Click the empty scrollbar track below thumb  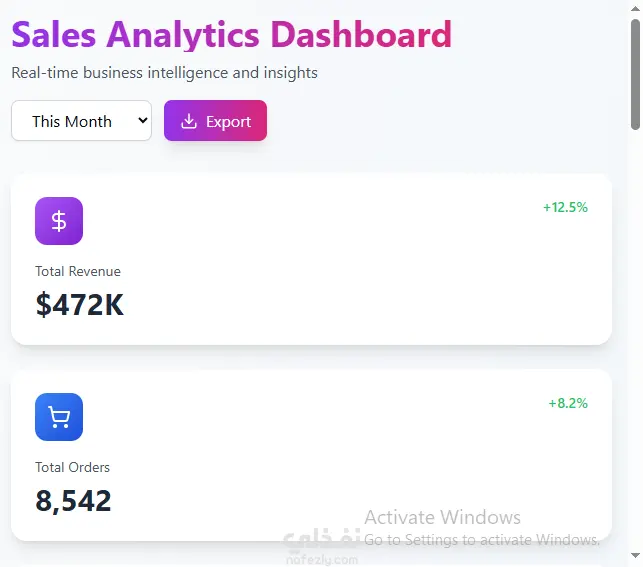coord(635,340)
